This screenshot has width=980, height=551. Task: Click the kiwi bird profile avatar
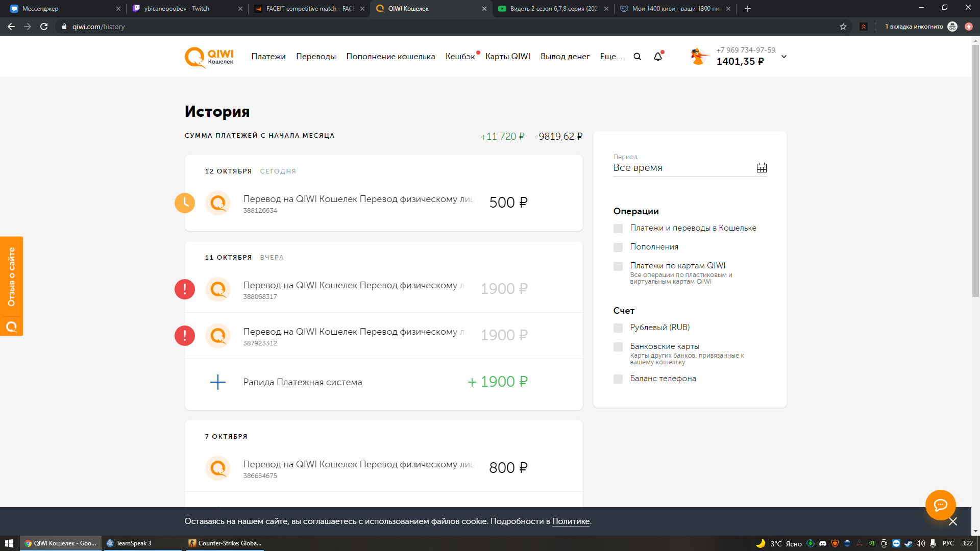(x=698, y=56)
